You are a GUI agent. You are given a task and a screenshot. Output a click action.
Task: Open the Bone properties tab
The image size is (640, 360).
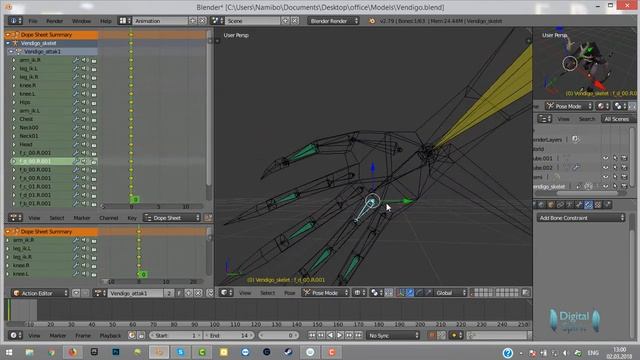tap(579, 204)
